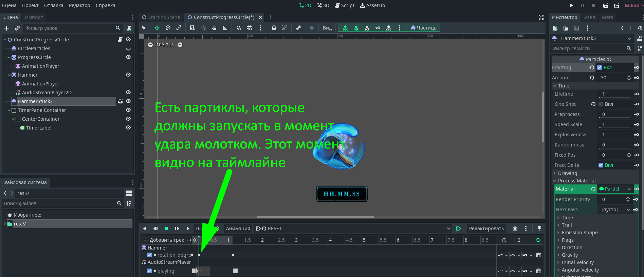Screen dimensions: 644x277
Task: Open the Справка menu
Action: click(106, 5)
